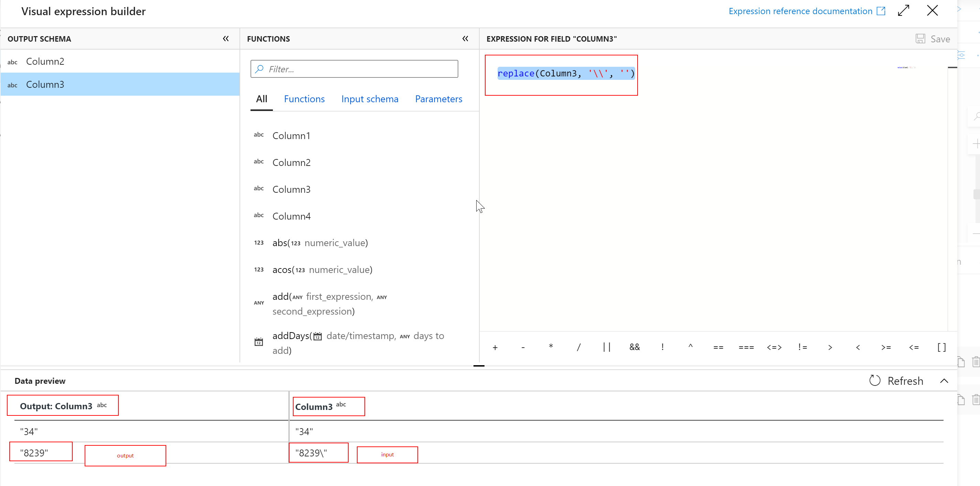The height and width of the screenshot is (486, 980).
Task: Expand the expression builder to full screen
Action: (x=904, y=11)
